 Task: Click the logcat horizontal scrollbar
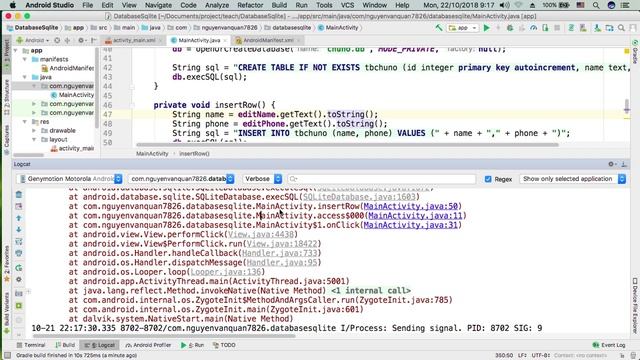pyautogui.click(x=163, y=336)
